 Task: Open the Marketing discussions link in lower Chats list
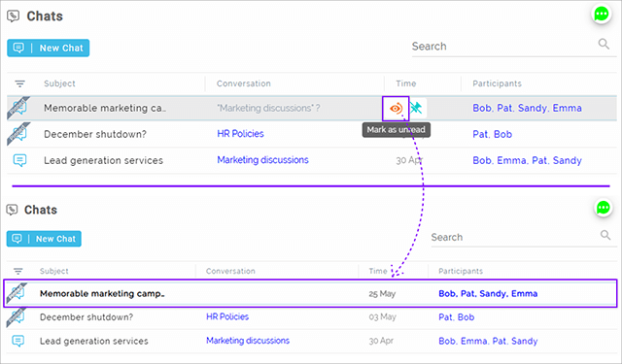[x=248, y=341]
